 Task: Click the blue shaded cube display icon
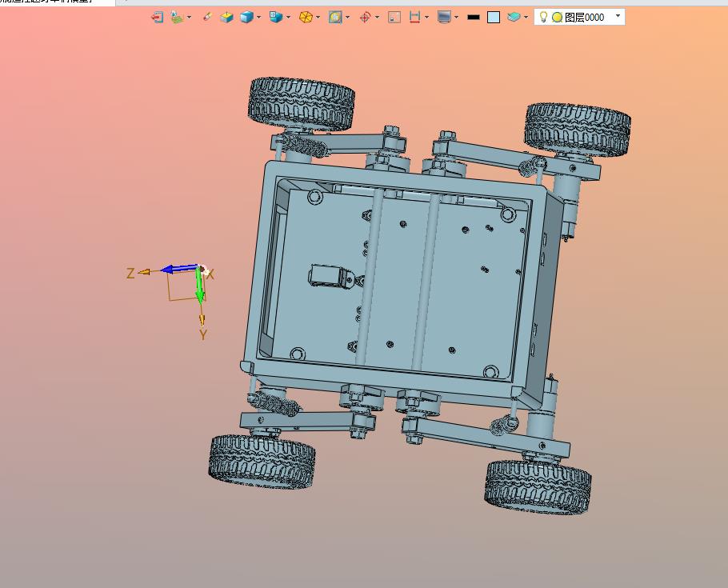(246, 18)
